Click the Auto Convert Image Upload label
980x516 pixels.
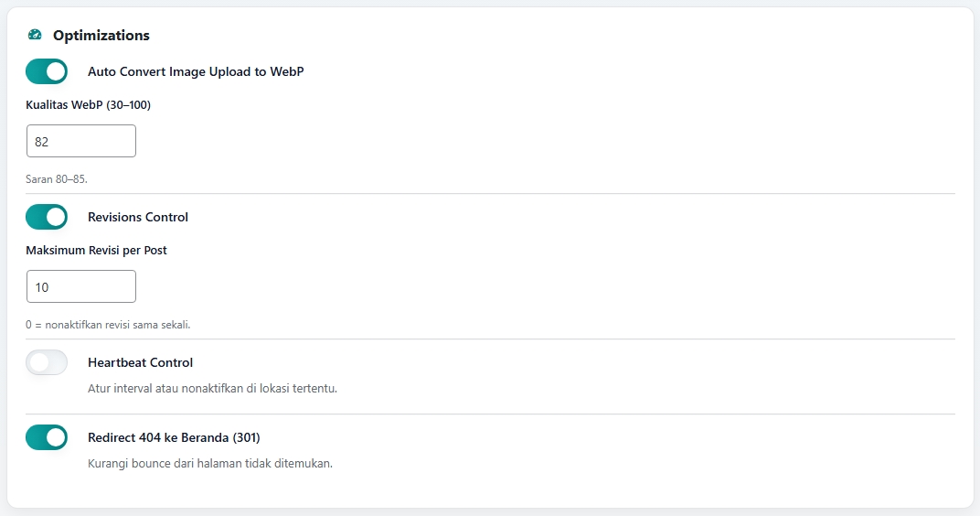click(195, 71)
